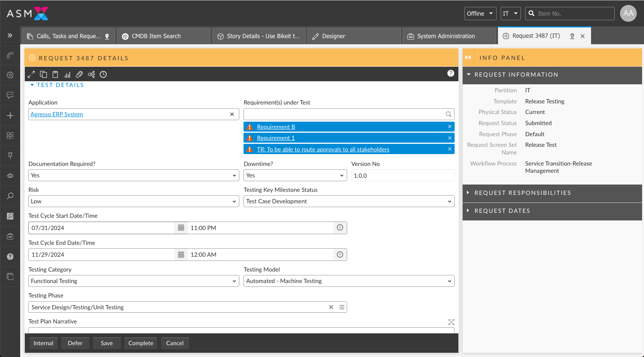Image resolution: width=644 pixels, height=357 pixels.
Task: Switch to CMDB Item Search tab
Action: 164,36
